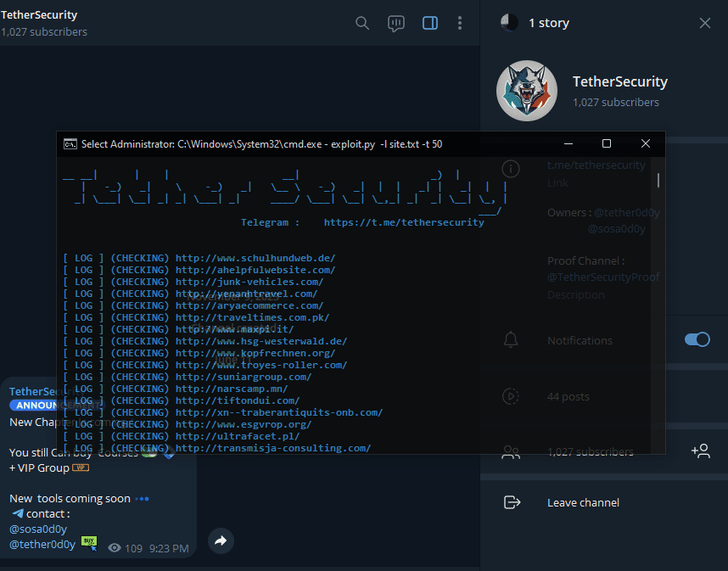
Task: Click the posts play-circle icon
Action: (x=511, y=396)
